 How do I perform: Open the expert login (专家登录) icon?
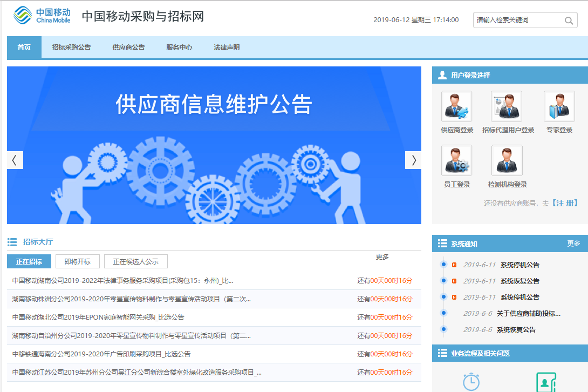(559, 106)
